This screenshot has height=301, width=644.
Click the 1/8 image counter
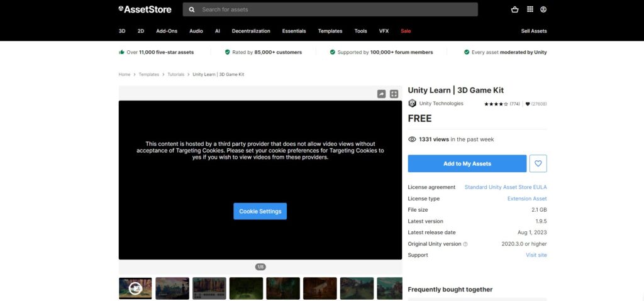[x=260, y=267]
